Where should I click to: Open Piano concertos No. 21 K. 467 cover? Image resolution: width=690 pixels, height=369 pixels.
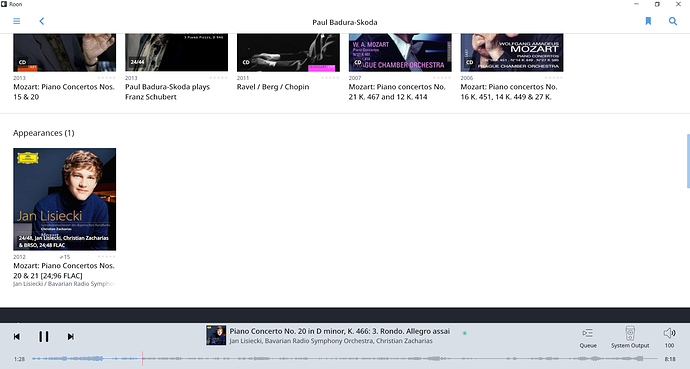coord(400,52)
